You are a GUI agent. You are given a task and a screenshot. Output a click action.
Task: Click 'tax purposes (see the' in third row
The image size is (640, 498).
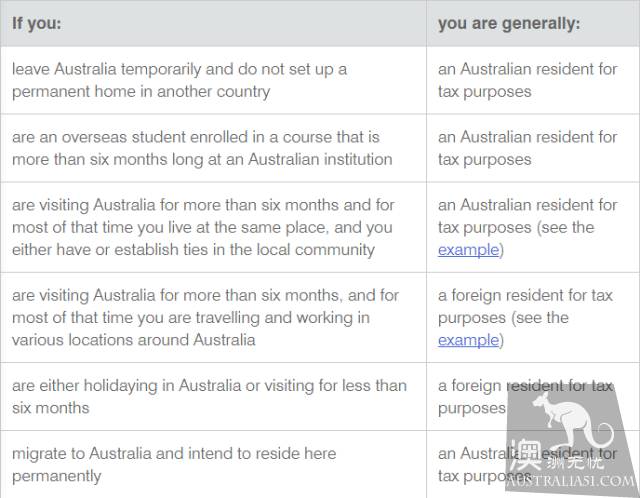516,227
